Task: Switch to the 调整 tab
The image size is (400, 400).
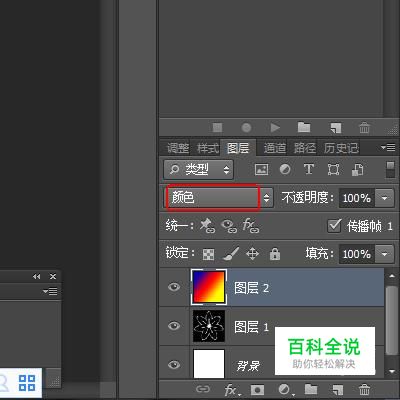Action: pos(178,148)
